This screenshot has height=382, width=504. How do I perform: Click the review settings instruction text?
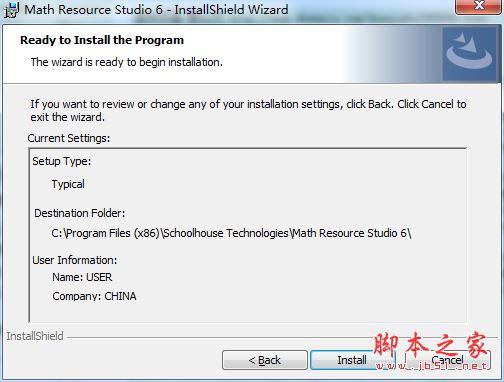248,110
